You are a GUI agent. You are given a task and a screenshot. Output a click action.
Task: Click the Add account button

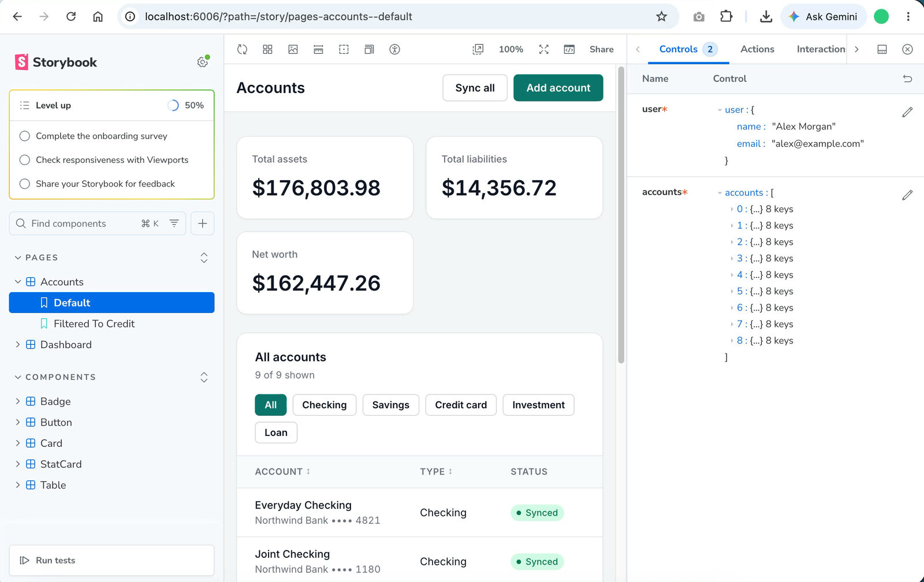pos(558,88)
